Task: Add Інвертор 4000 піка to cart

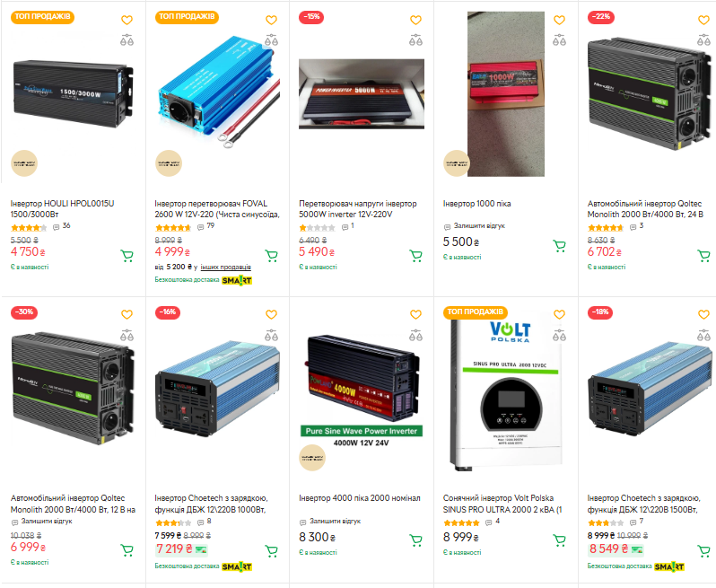Action: pyautogui.click(x=415, y=540)
